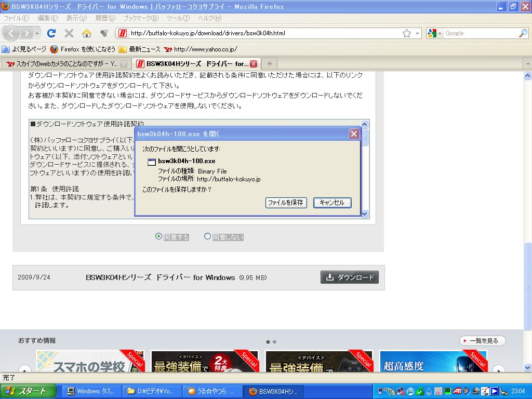The image size is (532, 399).
Task: Select the 同意する radio button
Action: [158, 236]
